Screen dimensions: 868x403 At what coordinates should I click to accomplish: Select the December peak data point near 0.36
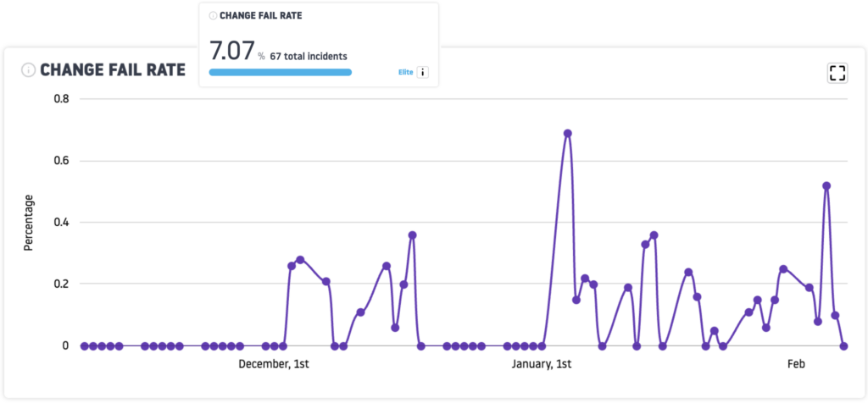tap(412, 235)
